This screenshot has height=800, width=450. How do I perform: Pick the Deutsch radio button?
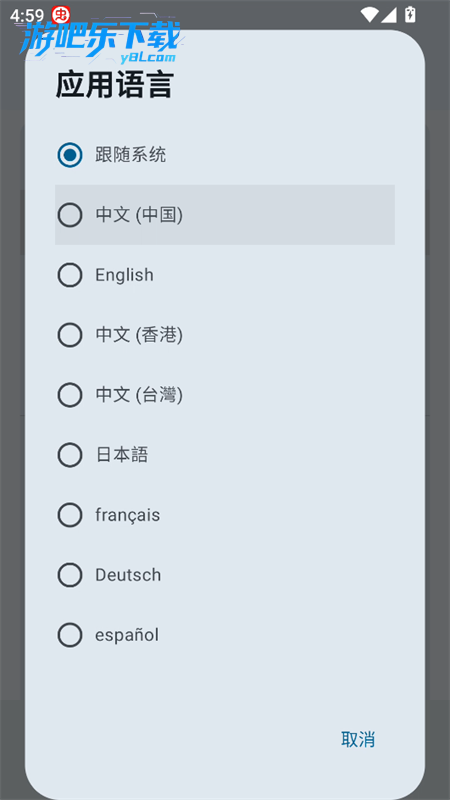tap(69, 575)
